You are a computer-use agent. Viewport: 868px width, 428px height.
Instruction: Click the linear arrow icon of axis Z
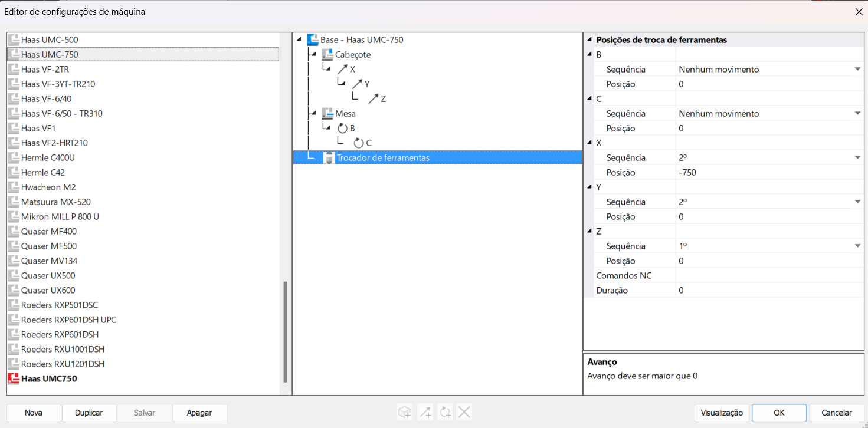point(373,98)
